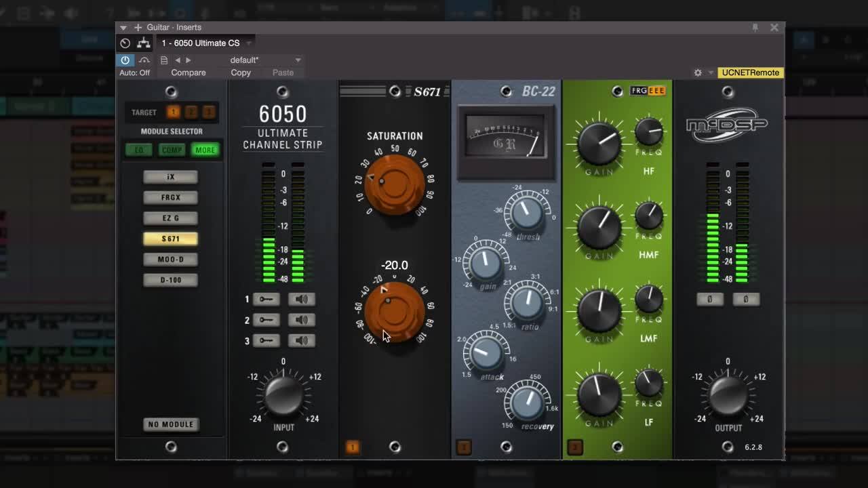Open the 1 - 6050 Ultimate CS plugin dropdown
Image resolution: width=868 pixels, height=488 pixels.
207,43
